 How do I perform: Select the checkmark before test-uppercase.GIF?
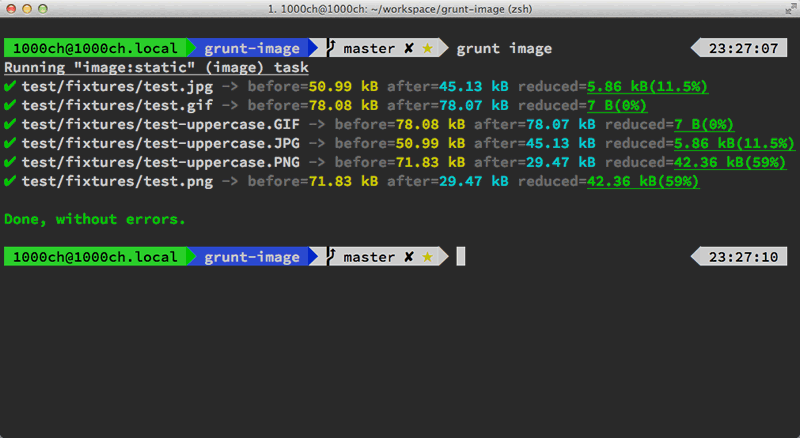pos(10,124)
